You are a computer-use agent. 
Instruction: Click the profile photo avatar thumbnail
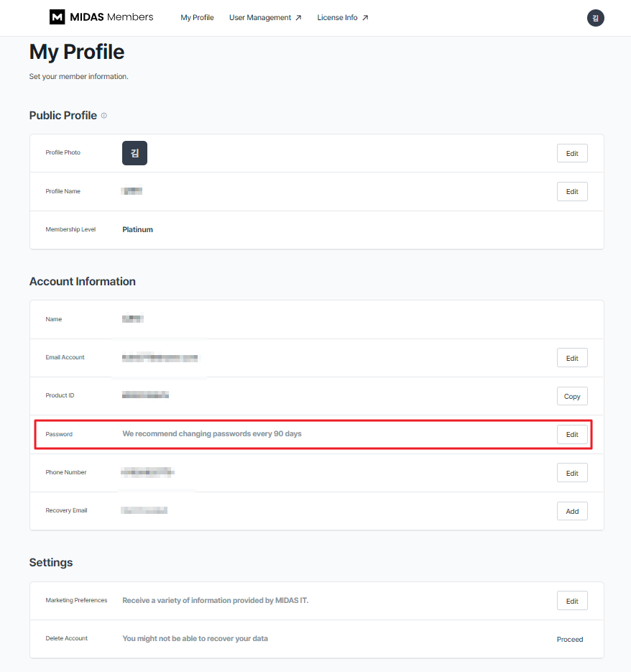[x=134, y=153]
